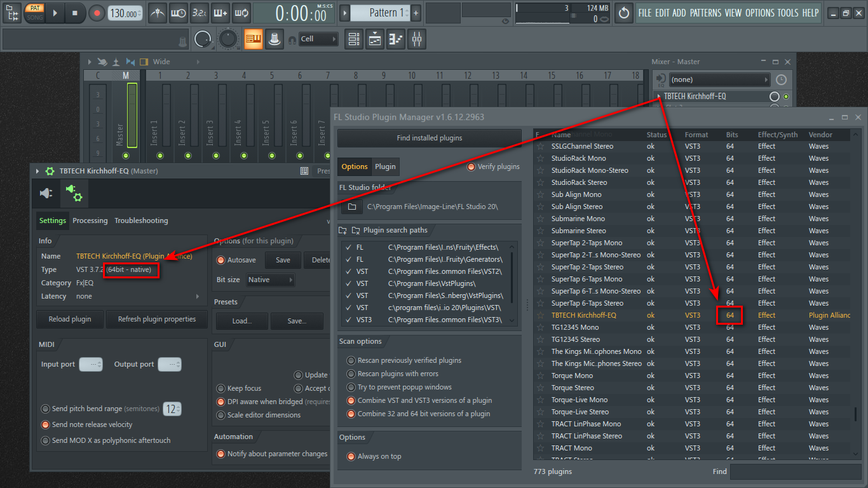Toggle the metronome in the top toolbar
This screenshot has height=488, width=868.
[158, 13]
